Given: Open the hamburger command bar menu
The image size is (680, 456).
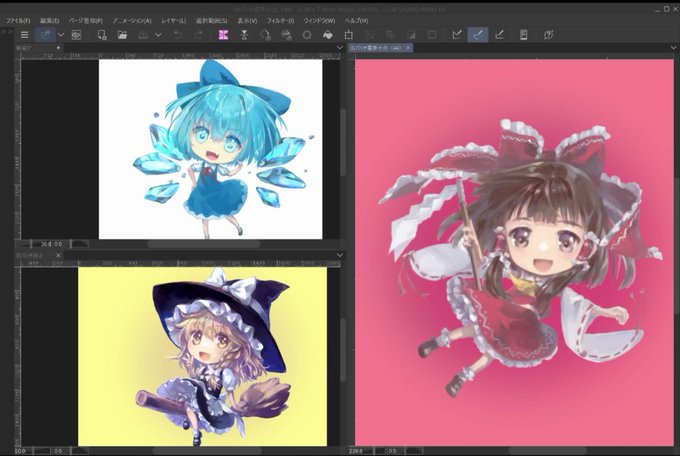Looking at the screenshot, I should click(x=25, y=35).
